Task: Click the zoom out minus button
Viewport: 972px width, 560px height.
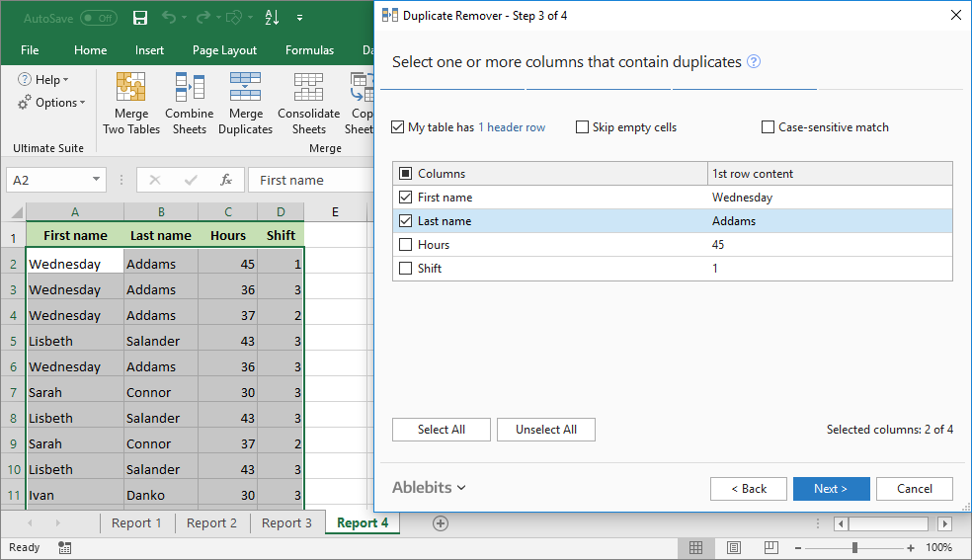Action: [798, 548]
